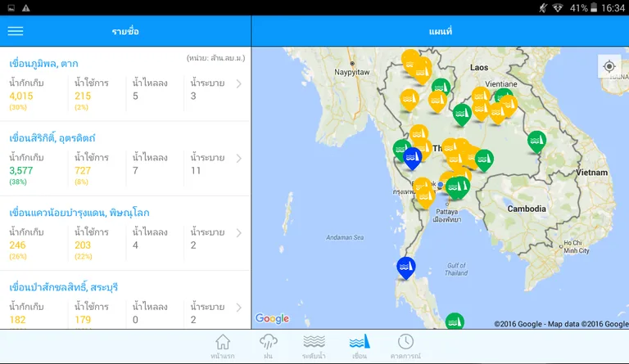Expand the เขื่อนแควน้อยบำรุงแดน, พิษณุโลก row chevron
Image resolution: width=629 pixels, height=364 pixels.
[238, 232]
